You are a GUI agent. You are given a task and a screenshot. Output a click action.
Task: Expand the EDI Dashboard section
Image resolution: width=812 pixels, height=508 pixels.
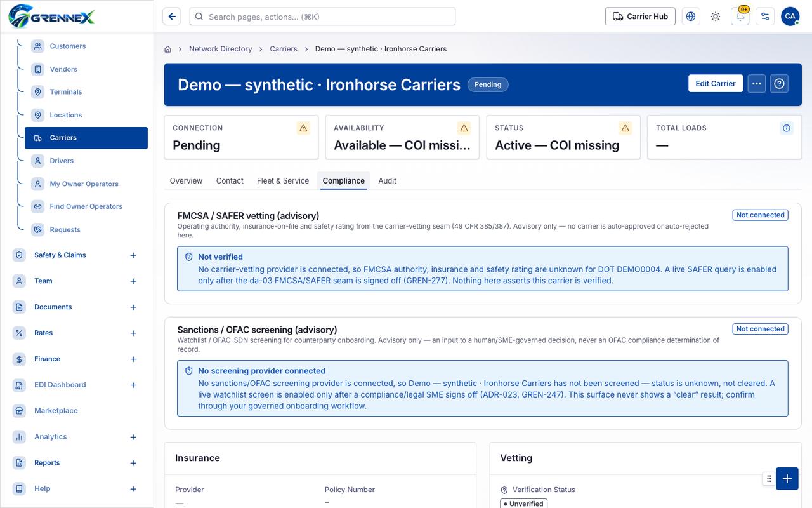(133, 385)
